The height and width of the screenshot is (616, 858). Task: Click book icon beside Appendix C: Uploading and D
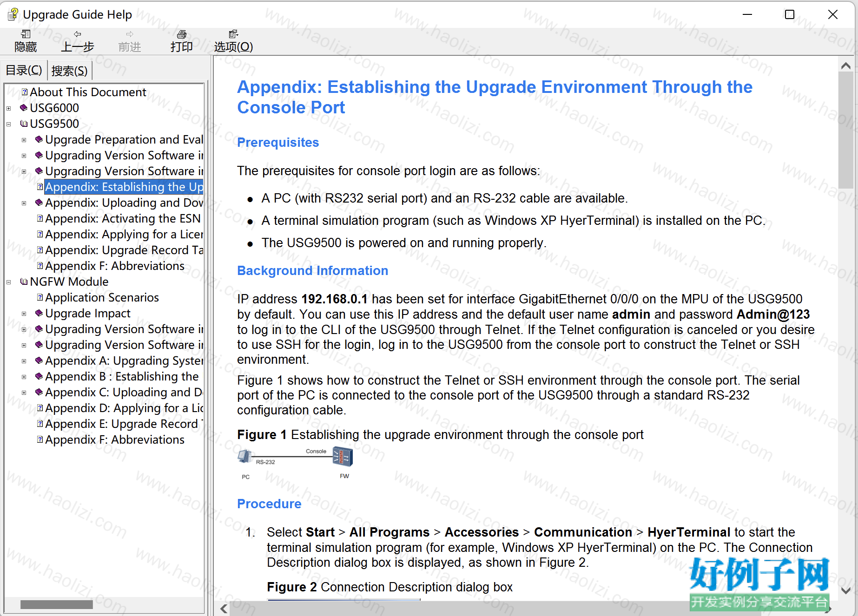tap(39, 392)
